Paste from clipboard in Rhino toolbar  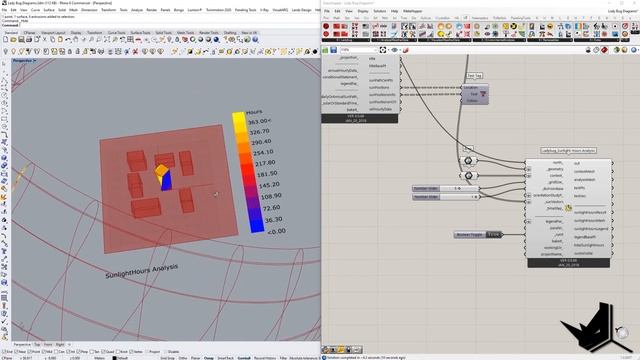pyautogui.click(x=60, y=40)
